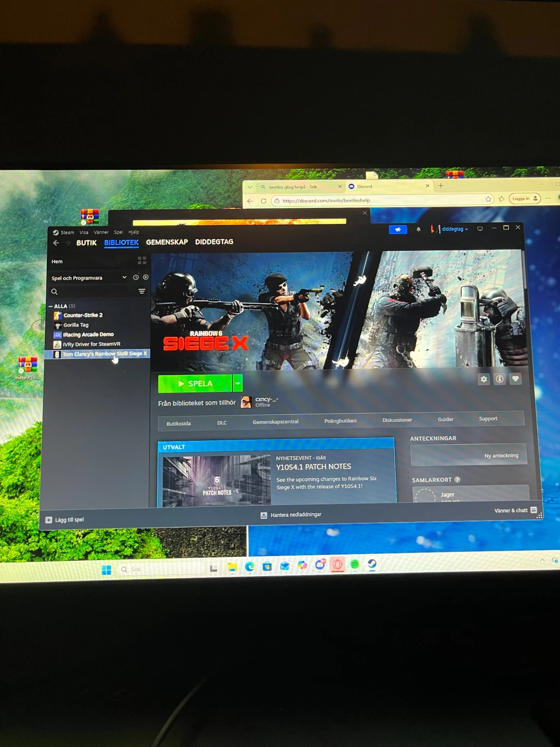The image size is (560, 747).
Task: Open the Gemenskapscentral tab
Action: pyautogui.click(x=275, y=421)
